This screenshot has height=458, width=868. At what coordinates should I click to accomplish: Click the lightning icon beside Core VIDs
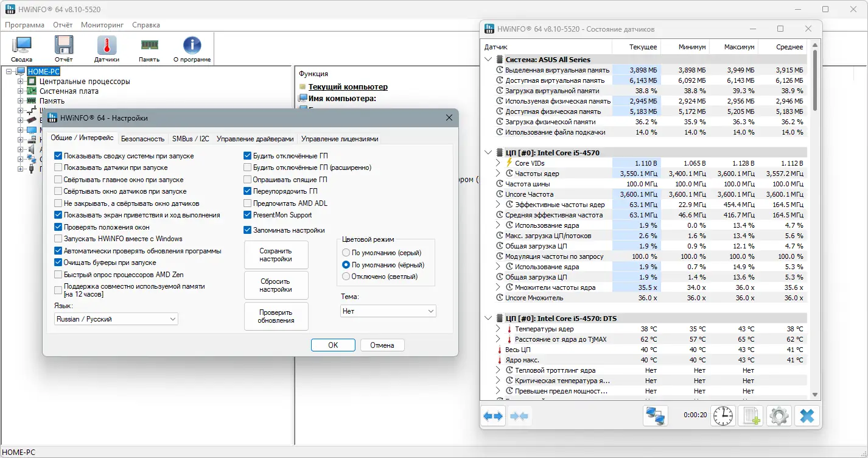[509, 163]
